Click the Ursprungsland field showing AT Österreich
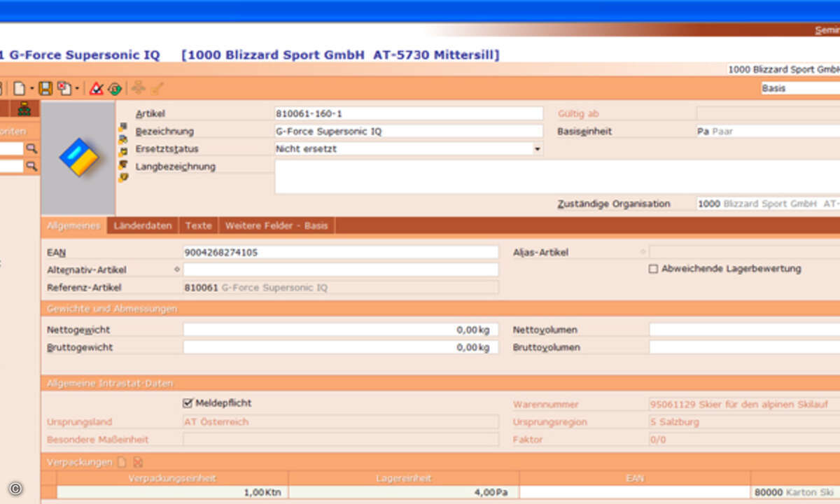This screenshot has height=504, width=840. pyautogui.click(x=341, y=422)
